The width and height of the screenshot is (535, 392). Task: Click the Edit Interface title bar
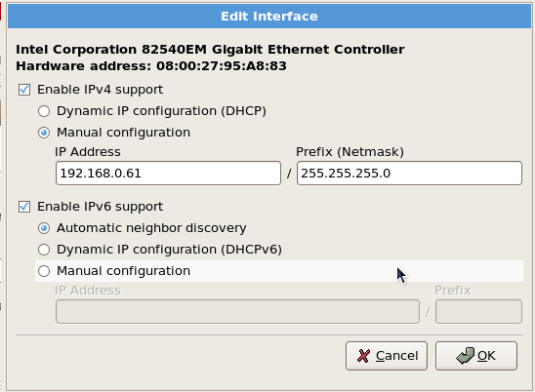(269, 16)
